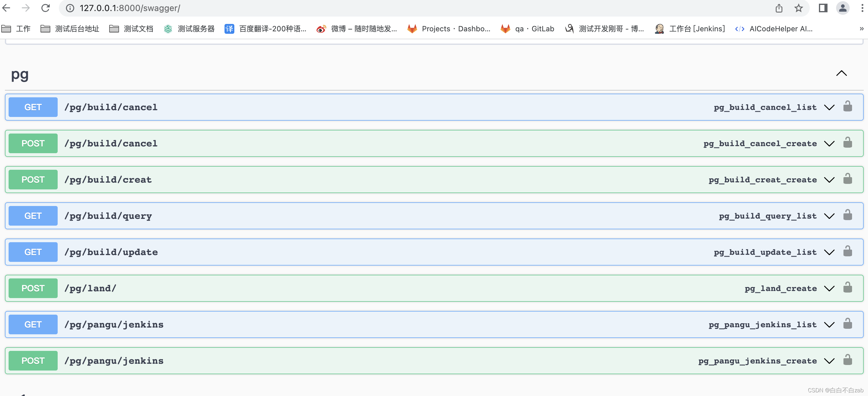Click the bookmark star icon
This screenshot has width=868, height=396.
click(x=799, y=8)
